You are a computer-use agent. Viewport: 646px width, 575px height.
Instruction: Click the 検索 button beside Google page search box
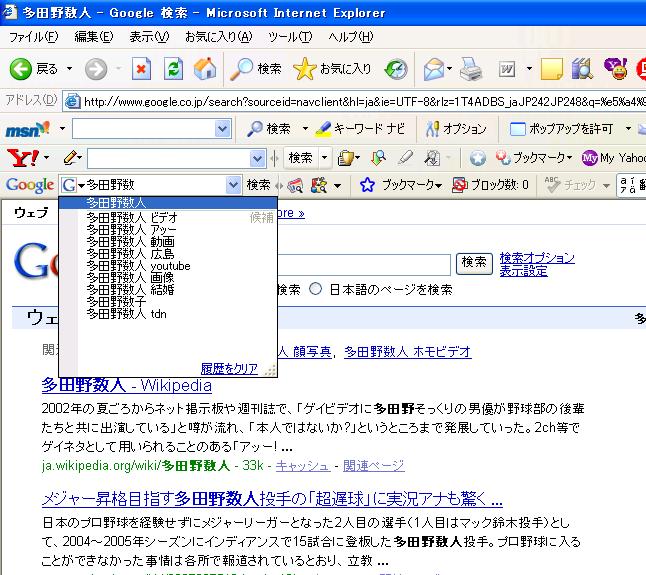click(474, 264)
